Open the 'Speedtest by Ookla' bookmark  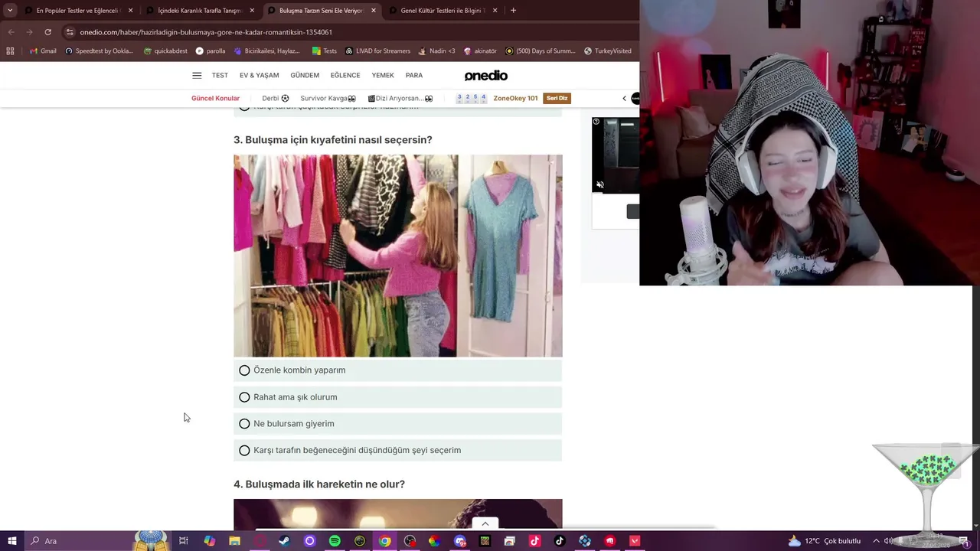(x=100, y=51)
